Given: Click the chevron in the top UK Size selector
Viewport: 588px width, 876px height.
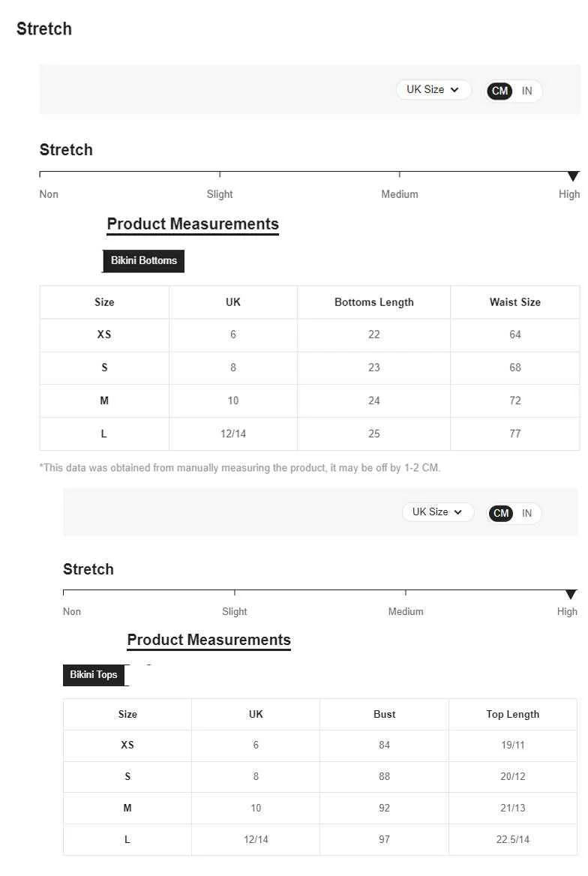Looking at the screenshot, I should 454,90.
